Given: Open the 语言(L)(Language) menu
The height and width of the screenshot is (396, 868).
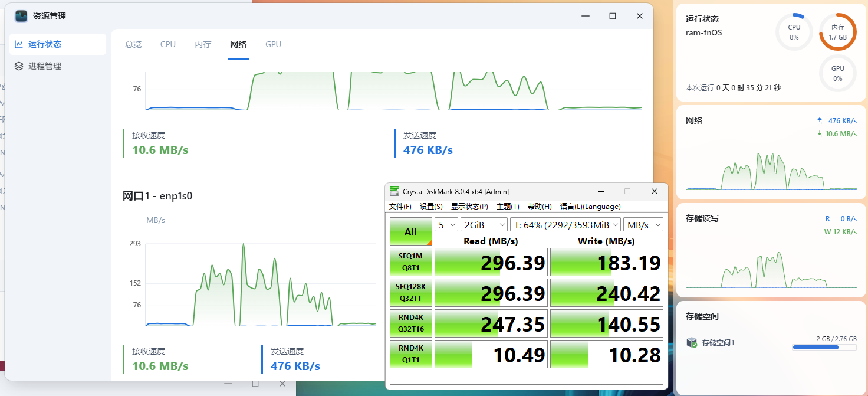Looking at the screenshot, I should tap(590, 207).
